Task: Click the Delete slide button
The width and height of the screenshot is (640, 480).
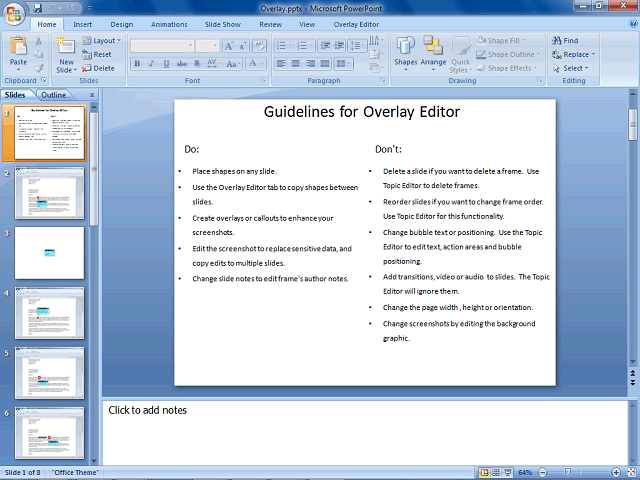Action: [98, 68]
